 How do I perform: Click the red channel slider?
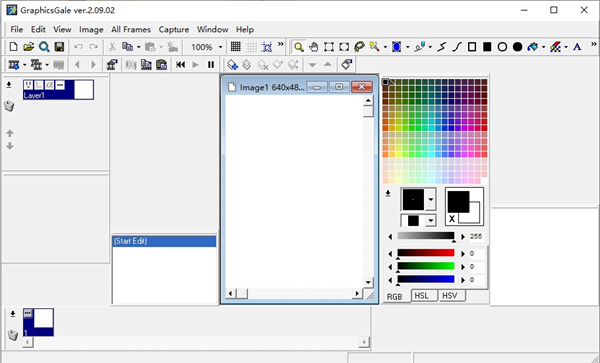point(426,253)
